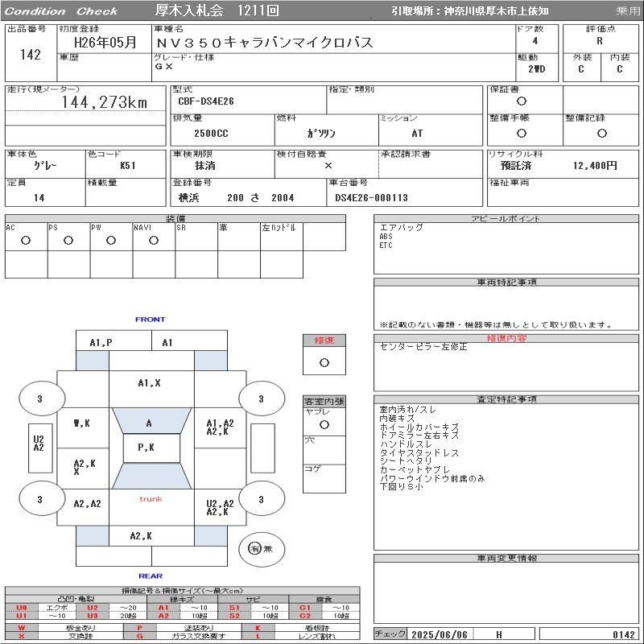Click the red W legend cell

point(22,628)
